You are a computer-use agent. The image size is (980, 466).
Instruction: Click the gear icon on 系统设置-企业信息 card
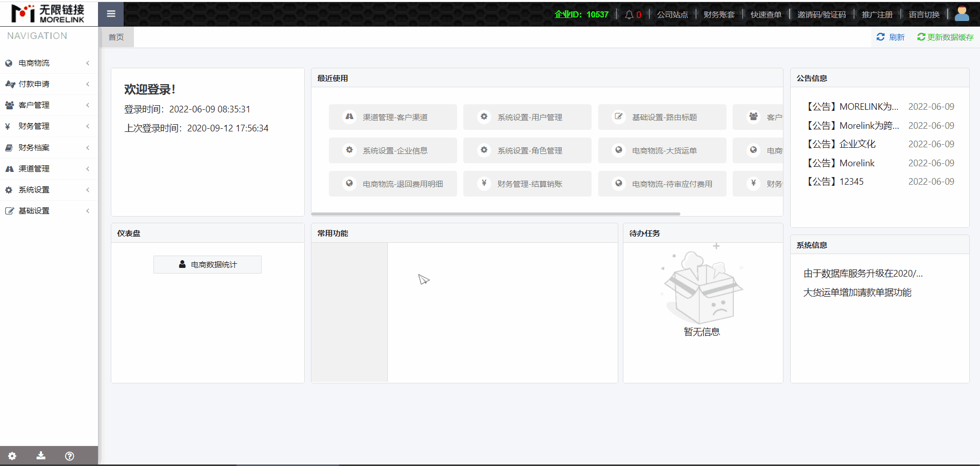pyautogui.click(x=349, y=150)
